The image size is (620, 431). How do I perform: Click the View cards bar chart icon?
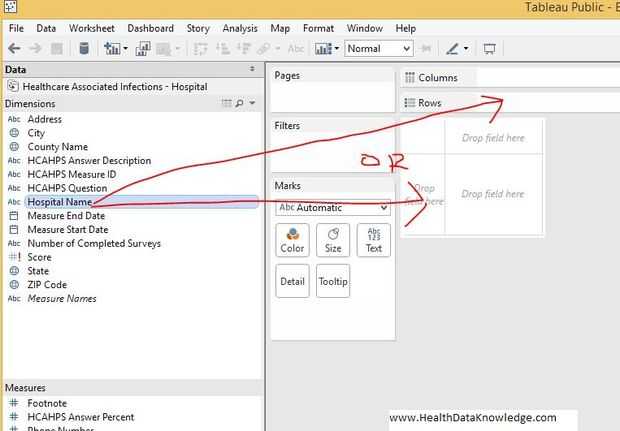click(x=323, y=49)
